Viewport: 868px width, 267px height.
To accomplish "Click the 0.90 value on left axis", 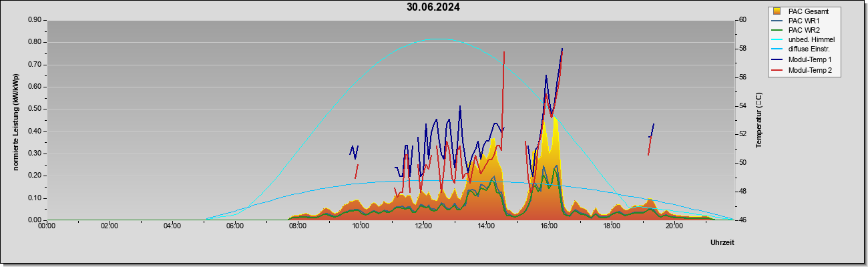I will (34, 20).
